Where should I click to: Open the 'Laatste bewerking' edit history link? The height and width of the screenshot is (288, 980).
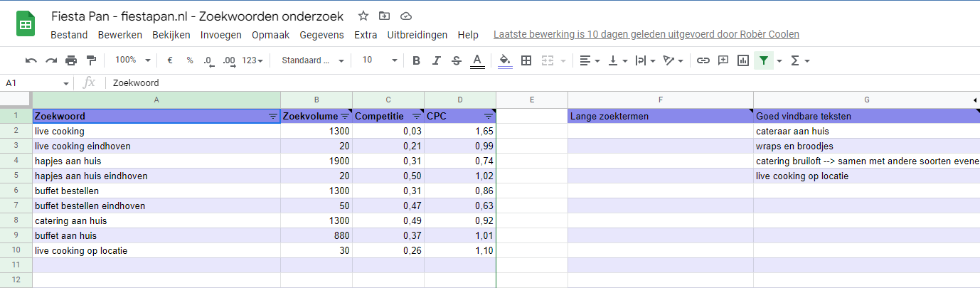[x=646, y=35]
